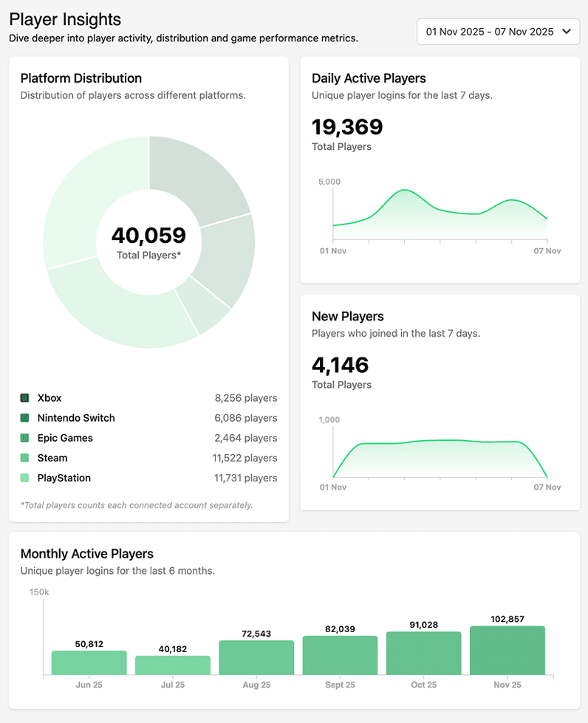
Task: Click the Jun 25 bar showing 50,812
Action: tap(89, 662)
